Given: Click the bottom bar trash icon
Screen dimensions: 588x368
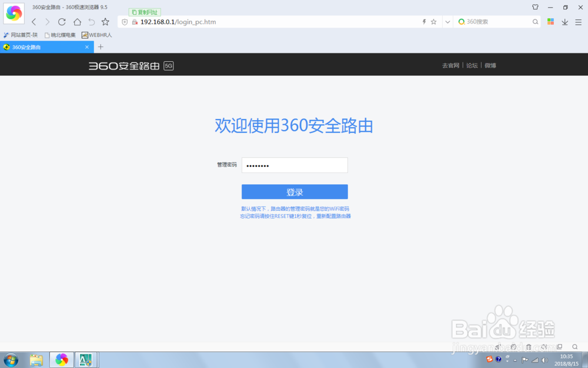Looking at the screenshot, I should (529, 347).
